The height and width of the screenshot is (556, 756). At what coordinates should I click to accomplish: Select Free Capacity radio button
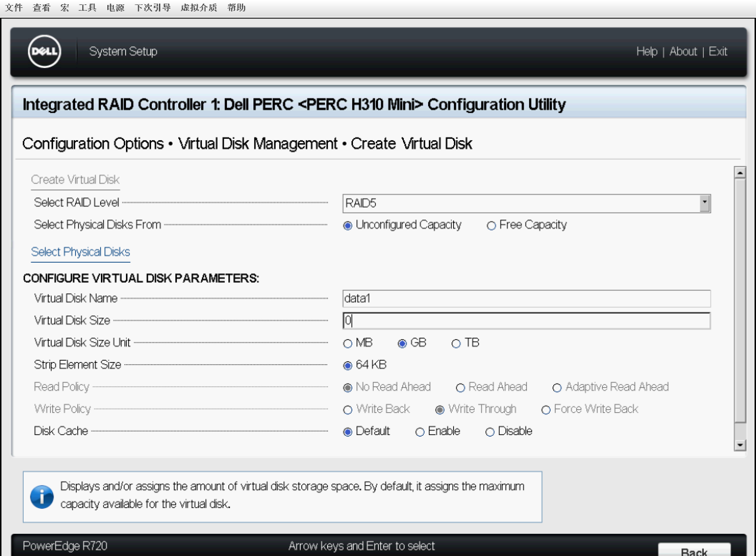[x=491, y=225]
